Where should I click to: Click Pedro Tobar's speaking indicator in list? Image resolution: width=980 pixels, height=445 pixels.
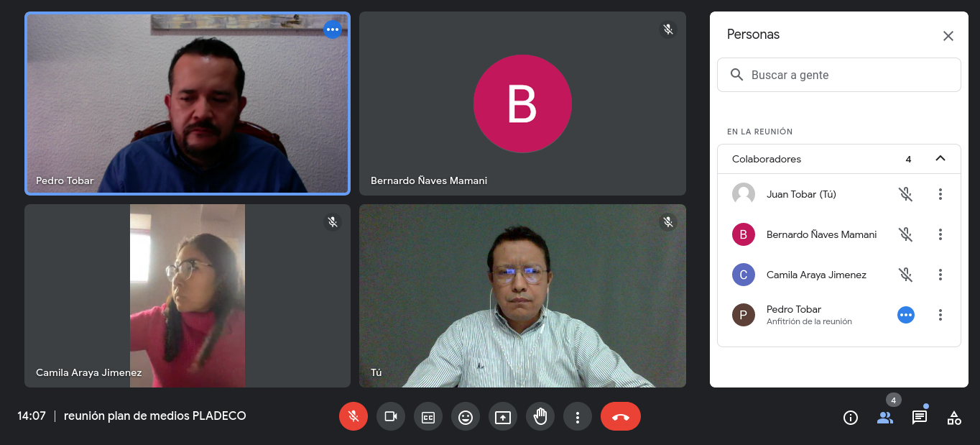[906, 315]
